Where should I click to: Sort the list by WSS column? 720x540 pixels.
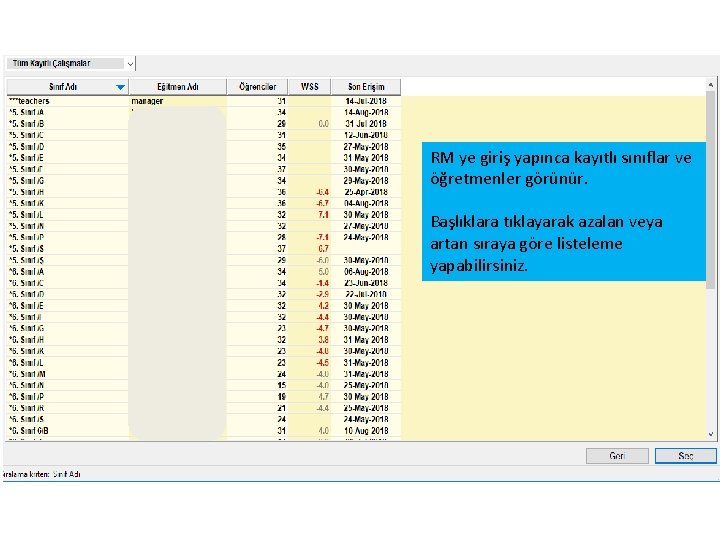(x=309, y=87)
